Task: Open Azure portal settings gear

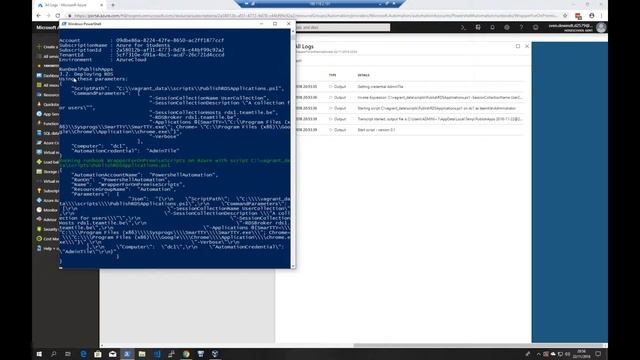Action: point(507,27)
